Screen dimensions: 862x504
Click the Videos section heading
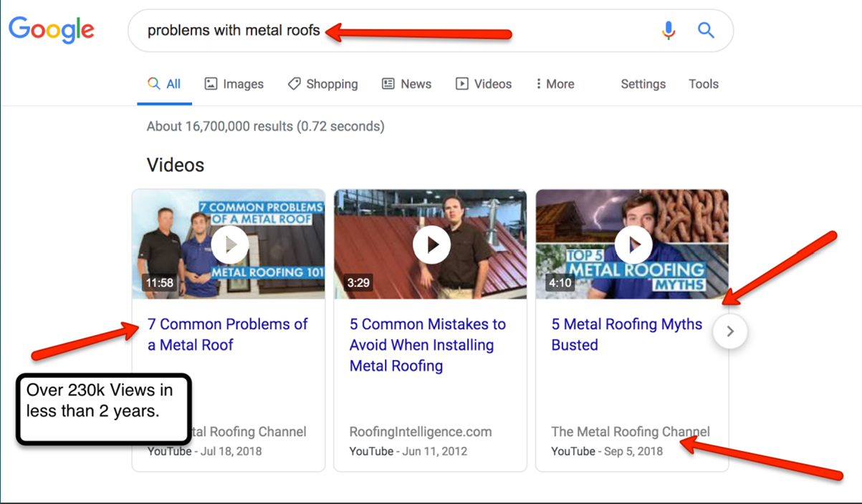(176, 165)
